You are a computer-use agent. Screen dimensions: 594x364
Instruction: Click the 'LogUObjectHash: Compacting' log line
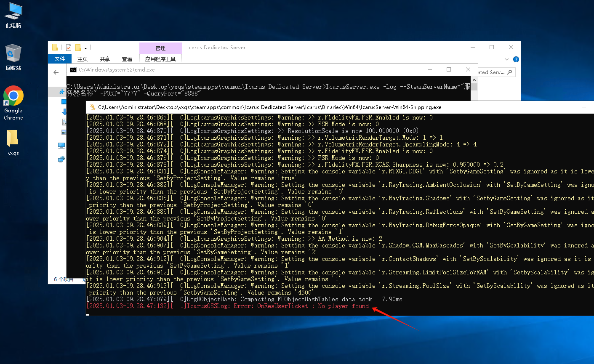point(245,299)
